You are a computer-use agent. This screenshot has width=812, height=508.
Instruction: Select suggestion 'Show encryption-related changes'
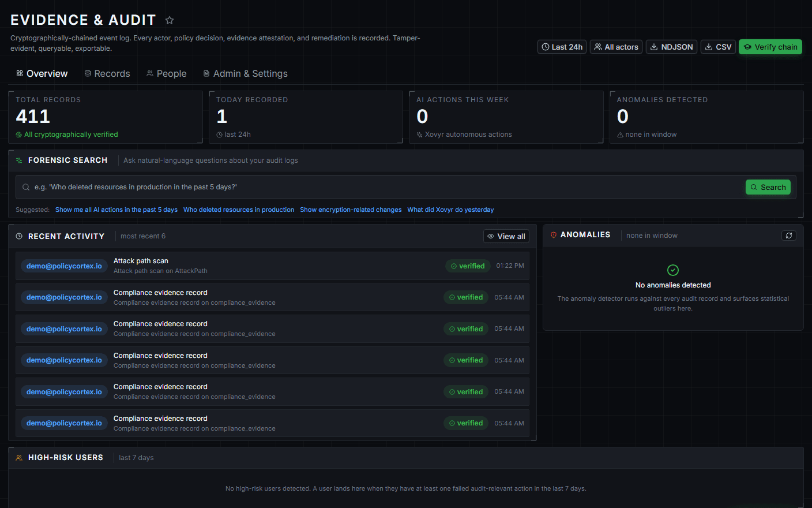351,210
